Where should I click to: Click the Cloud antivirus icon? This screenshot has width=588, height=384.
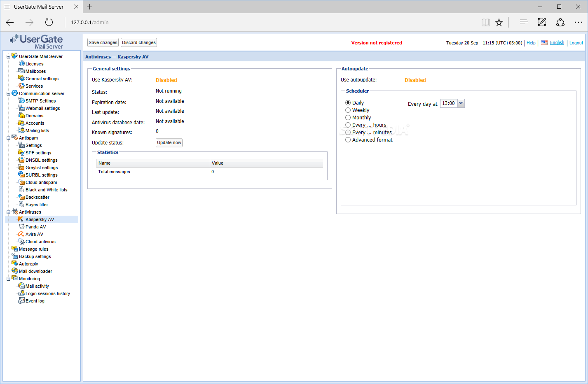coord(21,242)
